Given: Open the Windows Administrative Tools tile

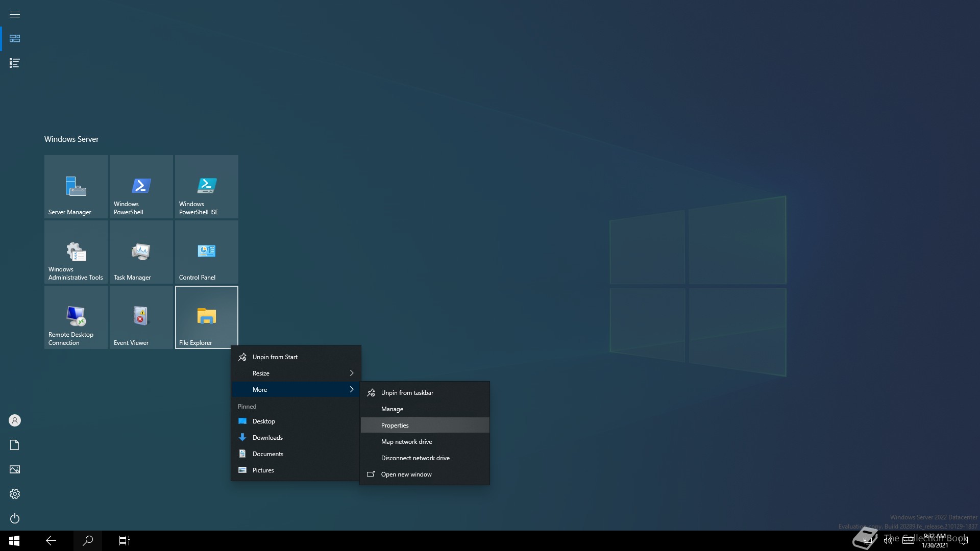Looking at the screenshot, I should [76, 252].
